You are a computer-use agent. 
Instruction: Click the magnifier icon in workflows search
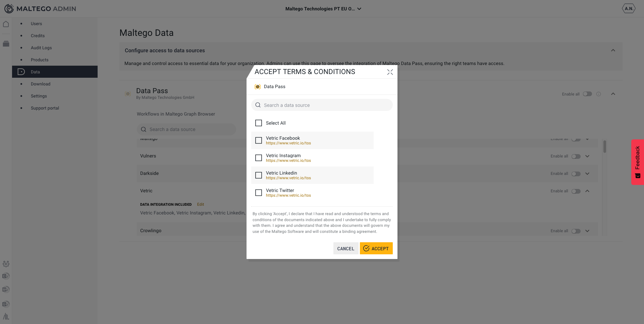click(144, 129)
